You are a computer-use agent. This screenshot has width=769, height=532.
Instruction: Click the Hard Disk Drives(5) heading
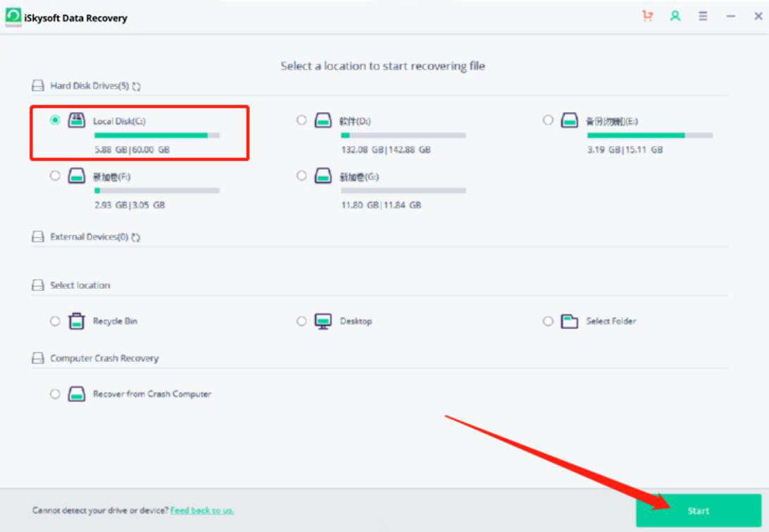tap(90, 86)
